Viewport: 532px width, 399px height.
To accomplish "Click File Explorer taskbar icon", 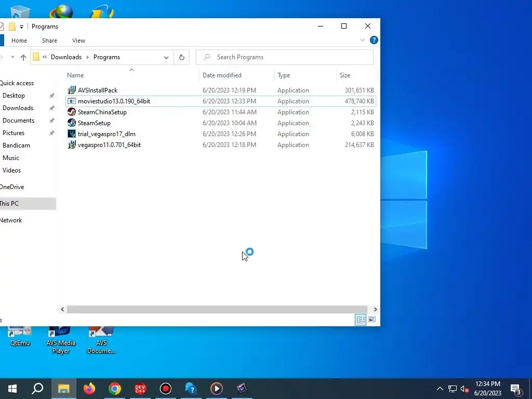I will [x=64, y=389].
